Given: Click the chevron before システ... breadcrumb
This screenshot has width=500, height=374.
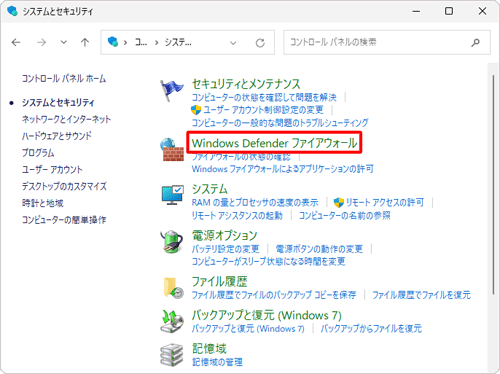Looking at the screenshot, I should click(x=156, y=43).
